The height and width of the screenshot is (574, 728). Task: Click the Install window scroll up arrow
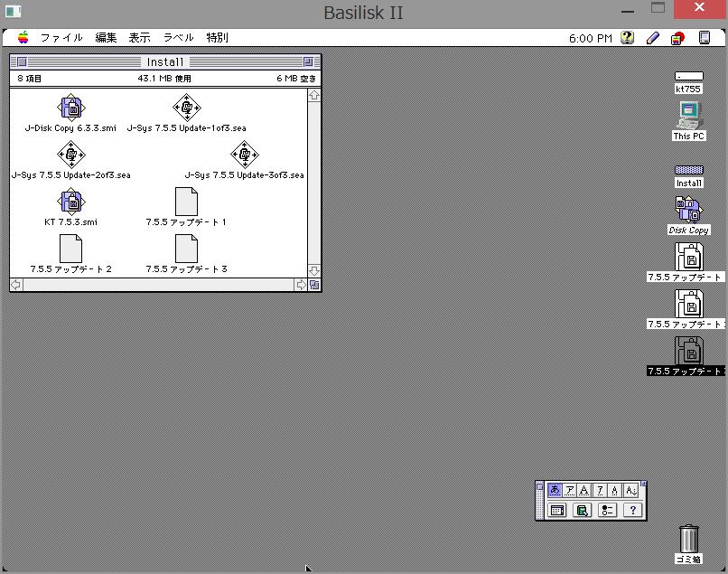tap(314, 95)
